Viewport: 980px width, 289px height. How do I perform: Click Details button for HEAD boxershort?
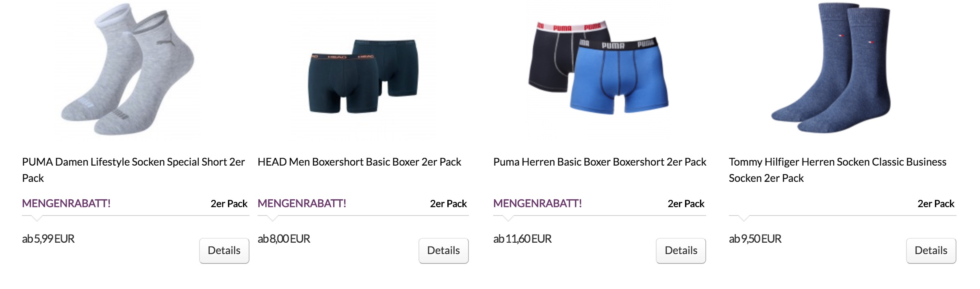[x=444, y=250]
